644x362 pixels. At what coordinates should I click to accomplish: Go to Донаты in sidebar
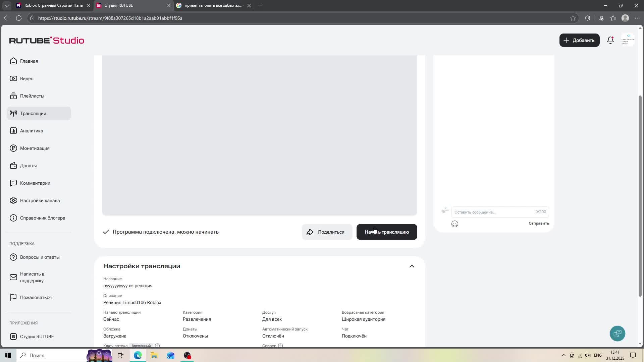[x=28, y=166]
